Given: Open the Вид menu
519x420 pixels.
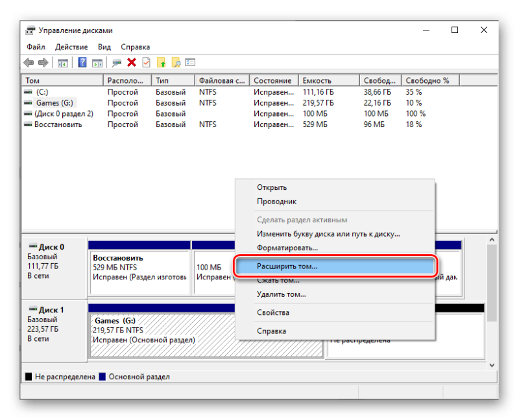Looking at the screenshot, I should point(104,47).
